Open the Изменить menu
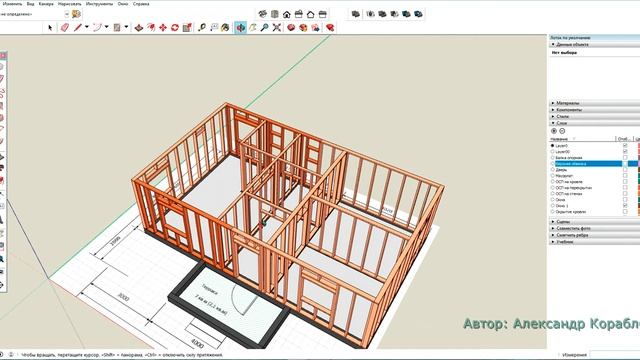Viewport: 640px width, 360px height. click(12, 4)
